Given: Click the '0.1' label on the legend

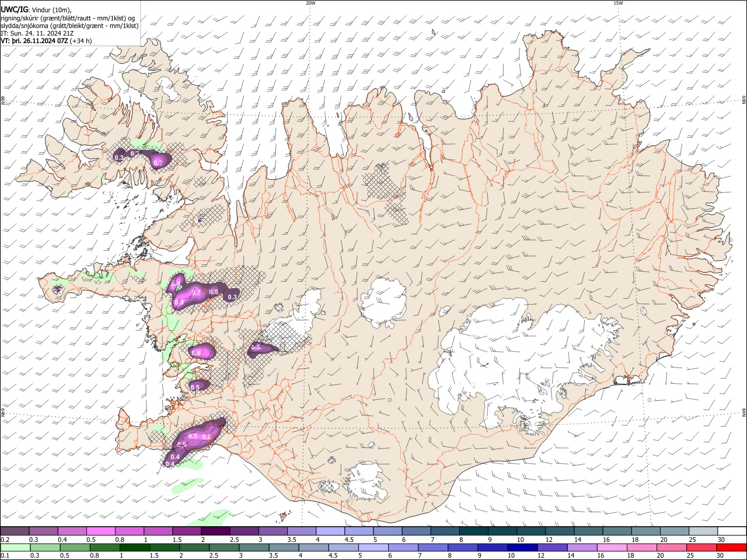Looking at the screenshot, I should pos(5,556).
